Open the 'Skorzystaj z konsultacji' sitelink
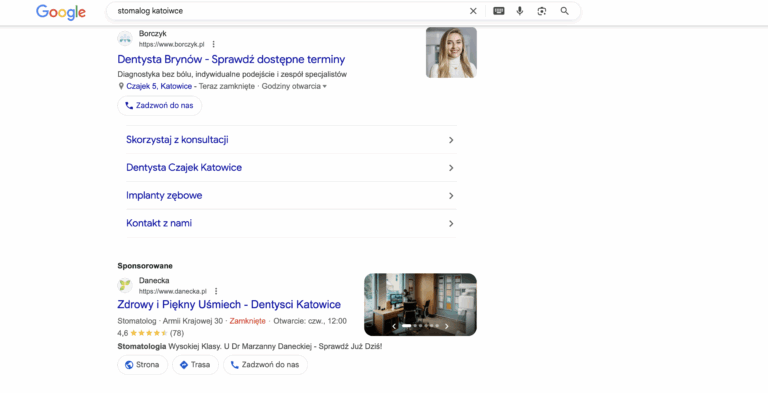 click(x=177, y=140)
